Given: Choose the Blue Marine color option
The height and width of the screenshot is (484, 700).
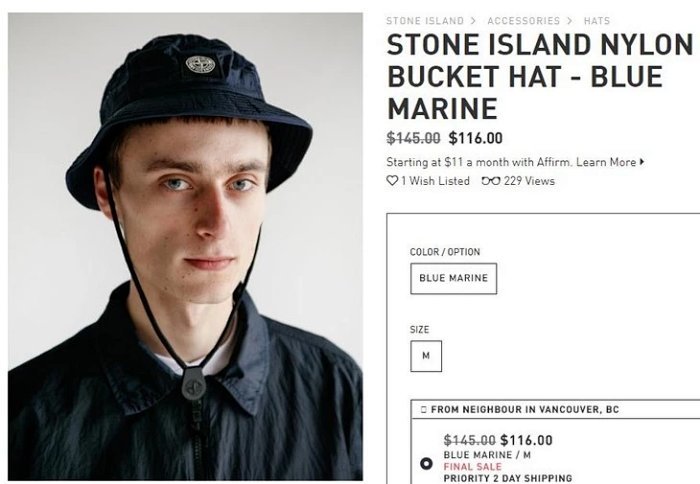Looking at the screenshot, I should pos(453,278).
